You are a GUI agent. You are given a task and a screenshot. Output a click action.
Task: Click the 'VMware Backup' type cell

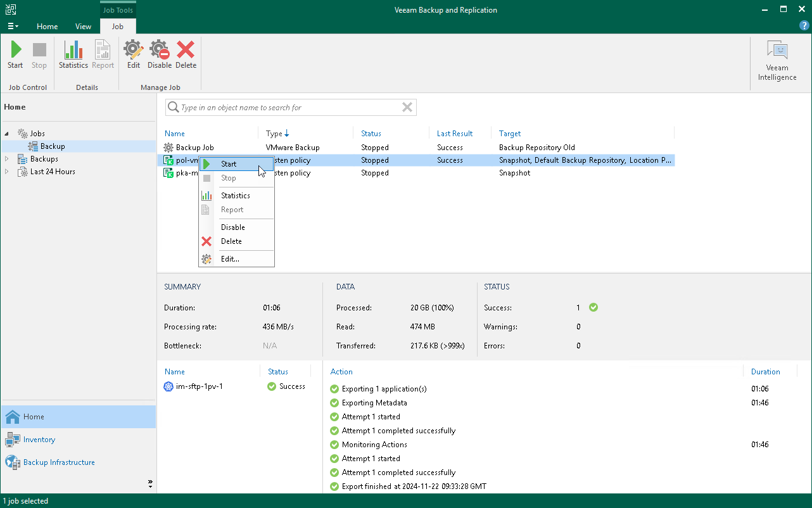(x=293, y=148)
